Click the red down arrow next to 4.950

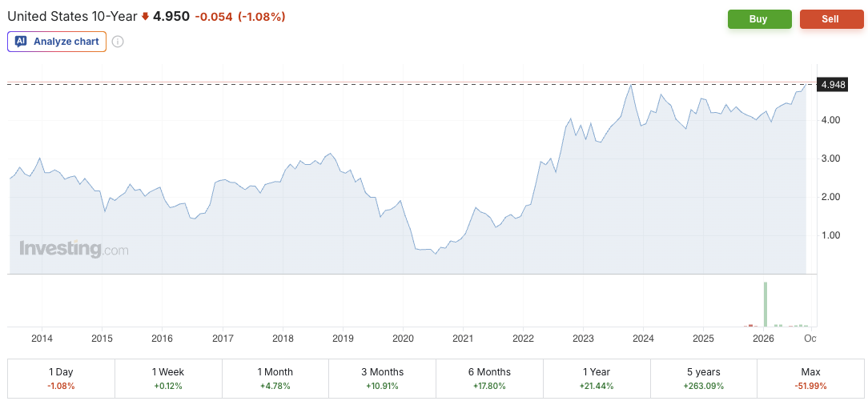click(145, 17)
